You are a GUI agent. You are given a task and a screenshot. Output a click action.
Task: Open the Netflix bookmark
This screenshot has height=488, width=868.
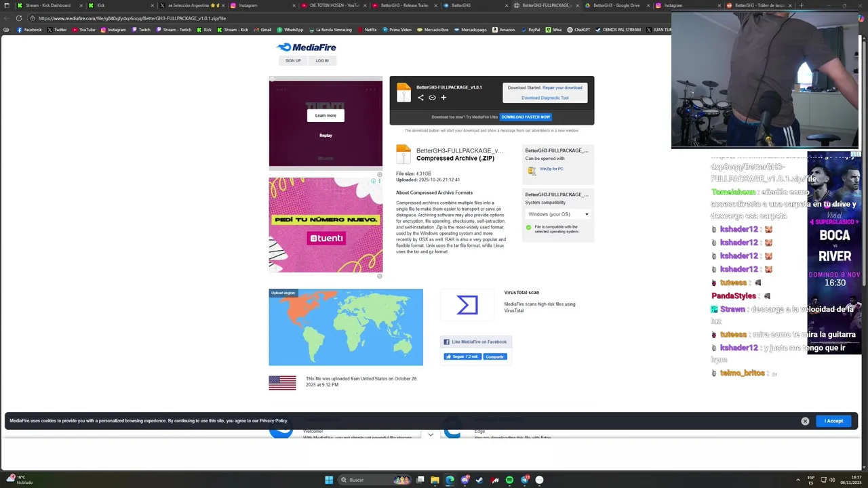tap(367, 30)
